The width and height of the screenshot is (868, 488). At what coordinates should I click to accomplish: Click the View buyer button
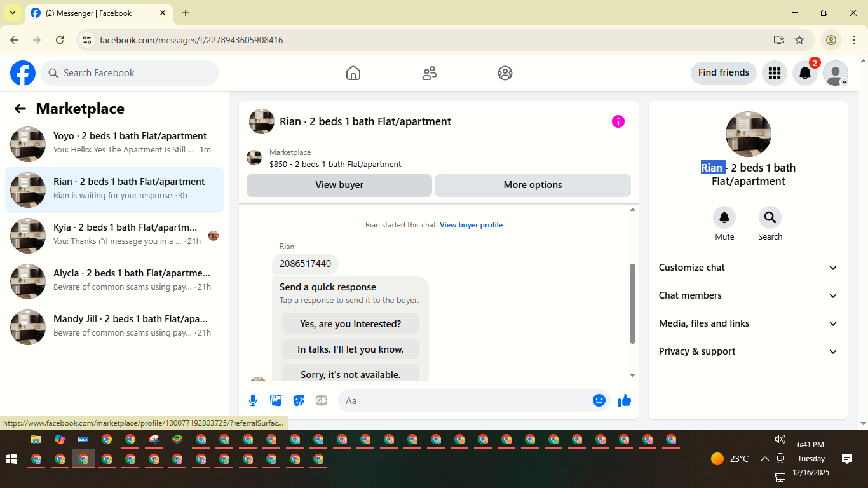click(339, 185)
